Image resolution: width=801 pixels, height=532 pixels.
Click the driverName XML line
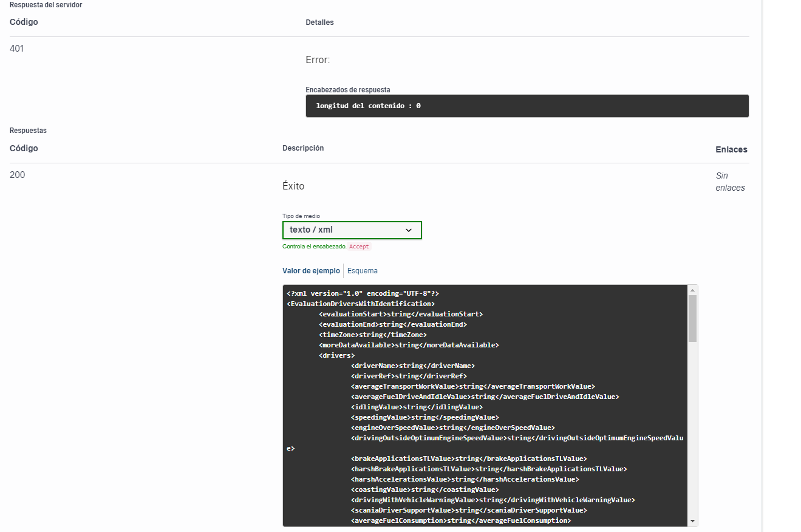click(x=413, y=366)
